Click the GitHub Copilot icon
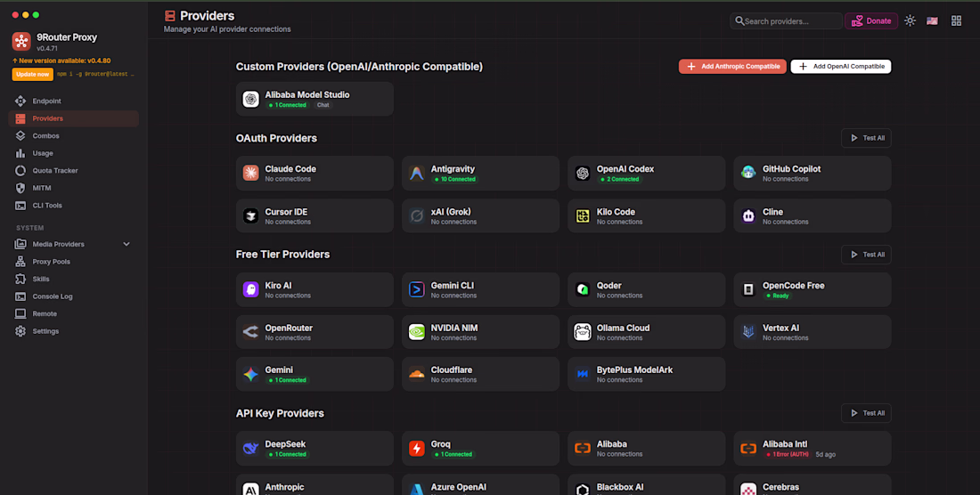Screen dimensions: 980x495 (748, 173)
